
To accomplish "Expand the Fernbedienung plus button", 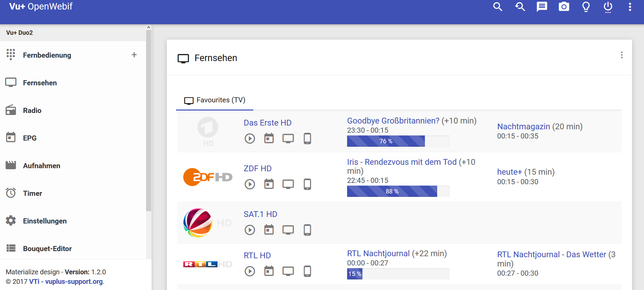I will (x=134, y=55).
